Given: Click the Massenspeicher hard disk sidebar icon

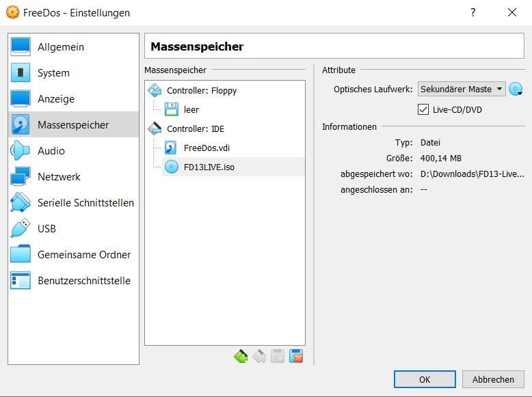Looking at the screenshot, I should coord(21,124).
